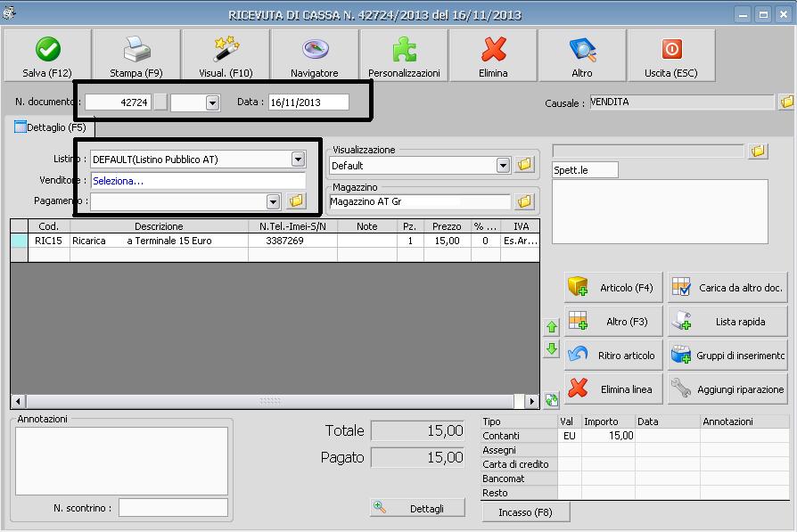Click Contanti Importo 15,00 cell

pyautogui.click(x=609, y=436)
